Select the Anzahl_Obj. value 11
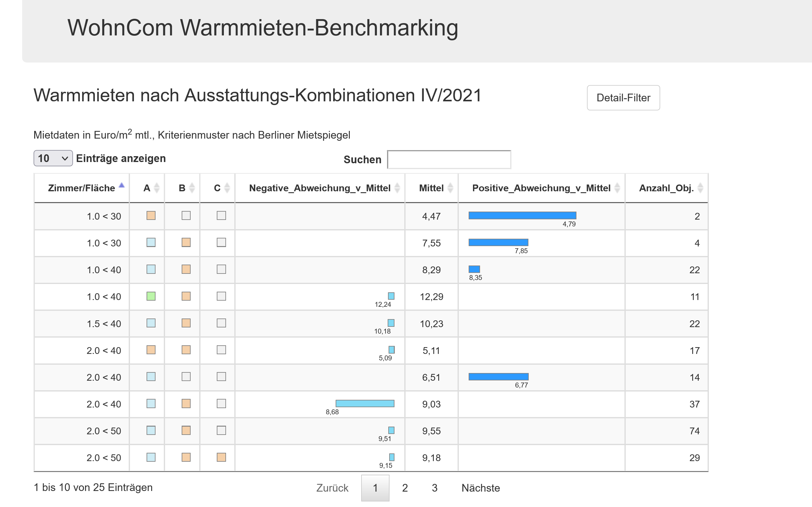812x507 pixels. tap(695, 297)
